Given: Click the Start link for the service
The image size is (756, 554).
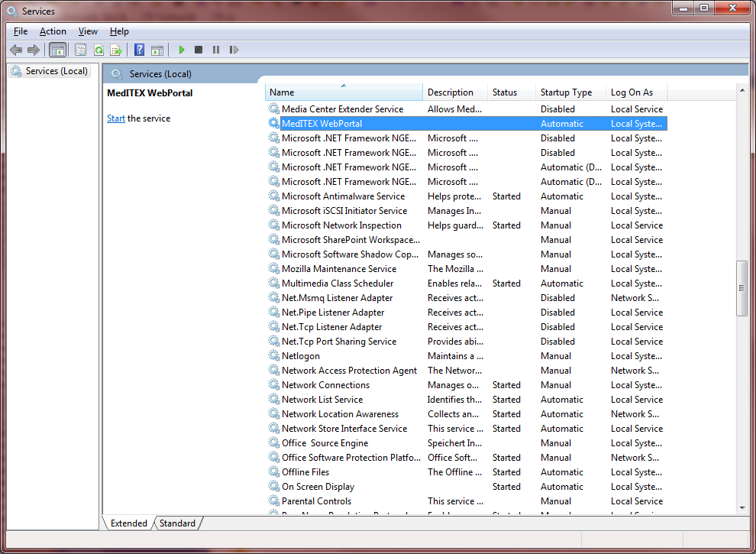Looking at the screenshot, I should tap(116, 118).
